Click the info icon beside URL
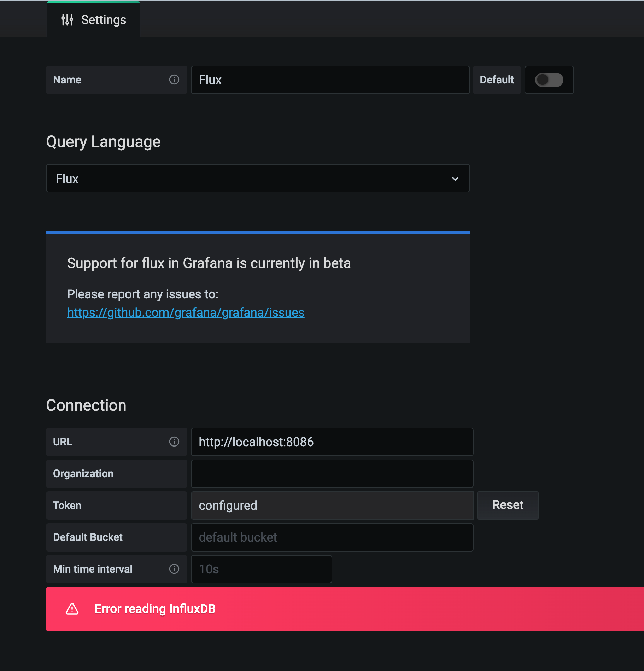 click(174, 442)
